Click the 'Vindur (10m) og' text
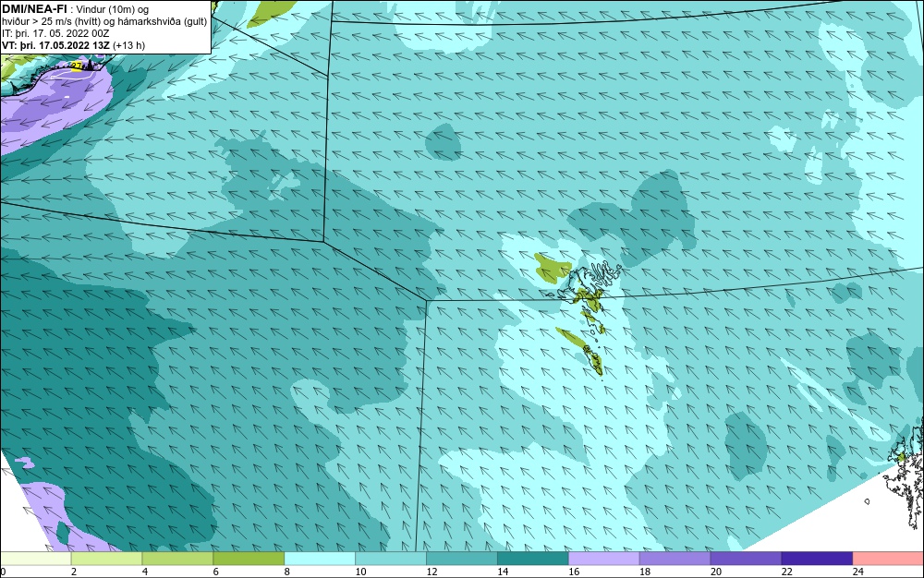Viewport: 924px width, 578px height. coord(113,9)
